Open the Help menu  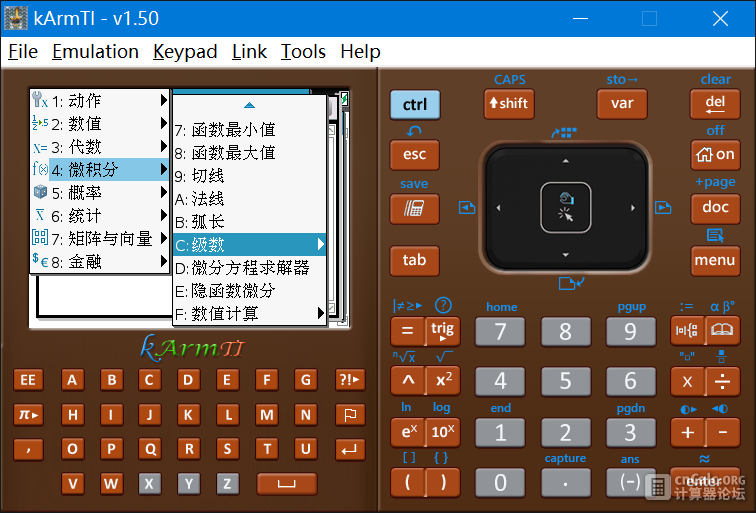pyautogui.click(x=360, y=52)
